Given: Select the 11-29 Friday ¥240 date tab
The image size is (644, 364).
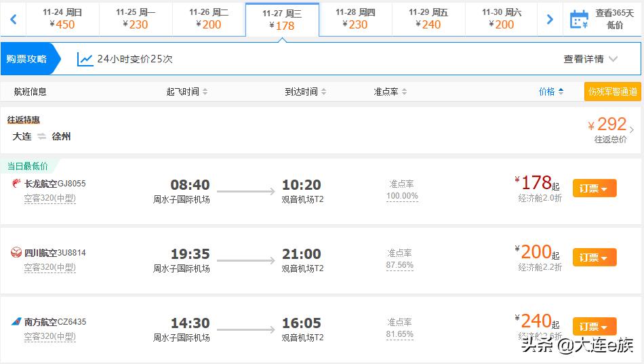Looking at the screenshot, I should point(428,19).
